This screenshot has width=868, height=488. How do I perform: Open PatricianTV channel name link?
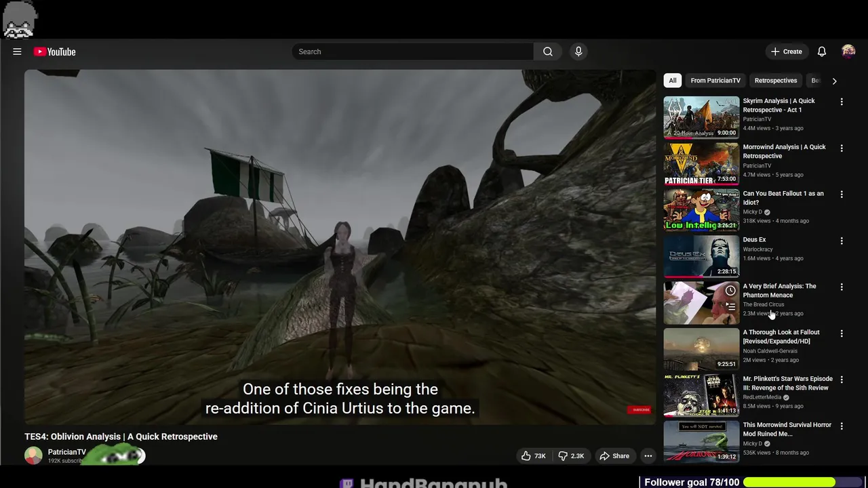[x=66, y=452]
